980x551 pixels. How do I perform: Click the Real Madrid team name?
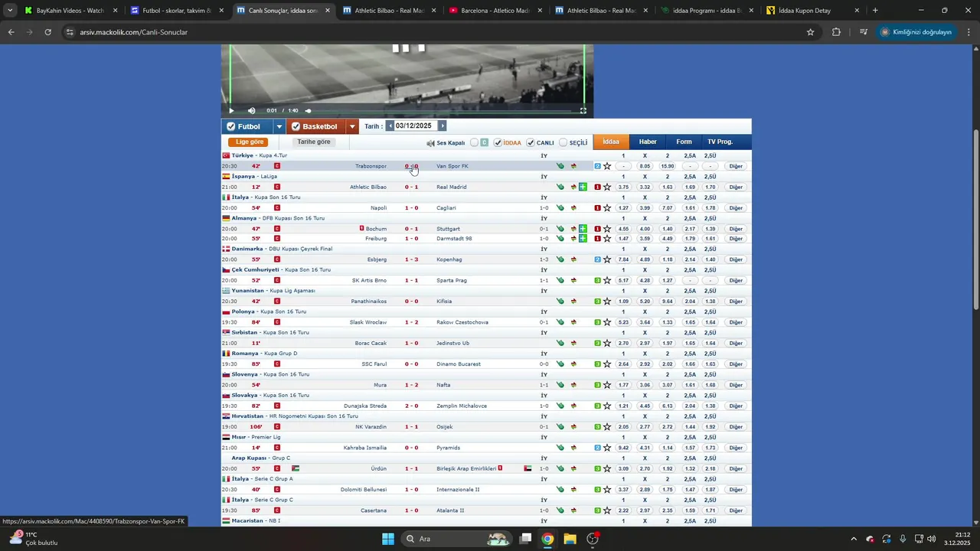pos(452,187)
